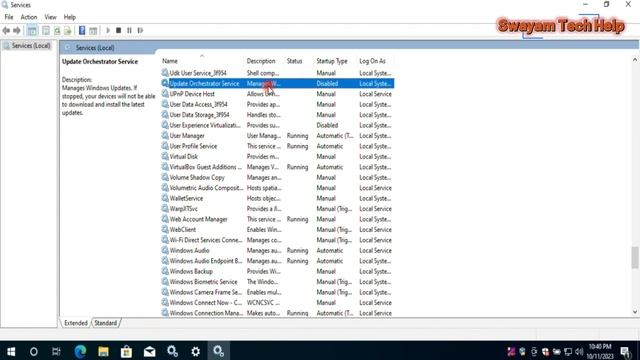Select the Update Orchestrator Service row
Image resolution: width=640 pixels, height=360 pixels.
277,84
